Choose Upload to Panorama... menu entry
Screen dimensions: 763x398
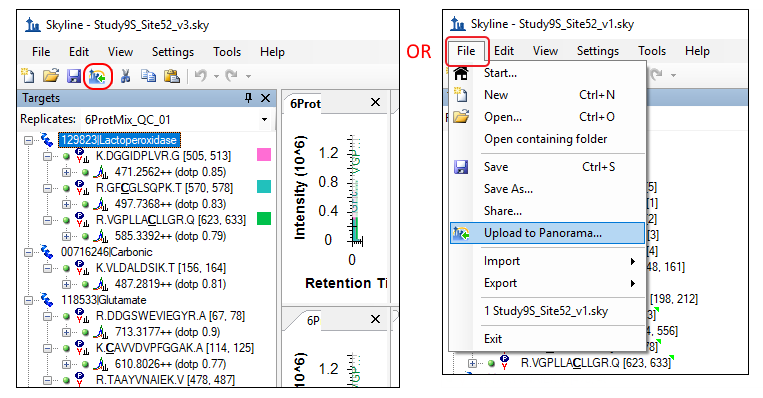point(547,234)
